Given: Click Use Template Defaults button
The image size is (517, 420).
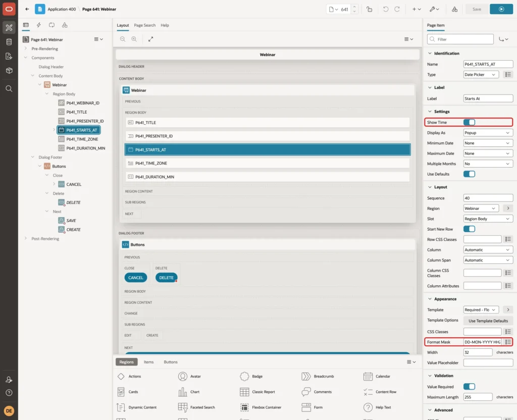Looking at the screenshot, I should tap(488, 321).
